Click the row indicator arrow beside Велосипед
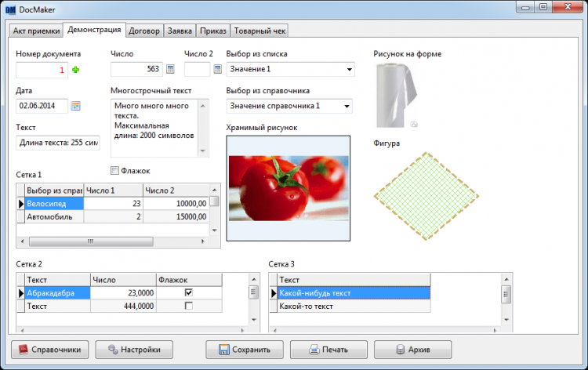588x370 pixels. [20, 204]
